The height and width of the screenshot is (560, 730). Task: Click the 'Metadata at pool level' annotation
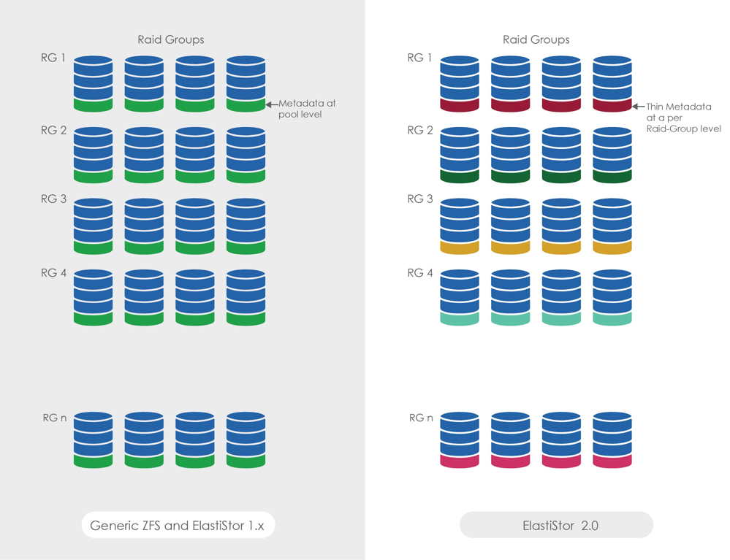tap(306, 109)
